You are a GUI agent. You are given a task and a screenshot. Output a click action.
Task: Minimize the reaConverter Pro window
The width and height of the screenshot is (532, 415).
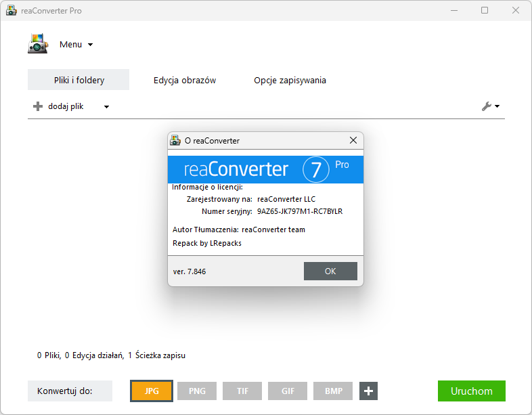pyautogui.click(x=454, y=11)
